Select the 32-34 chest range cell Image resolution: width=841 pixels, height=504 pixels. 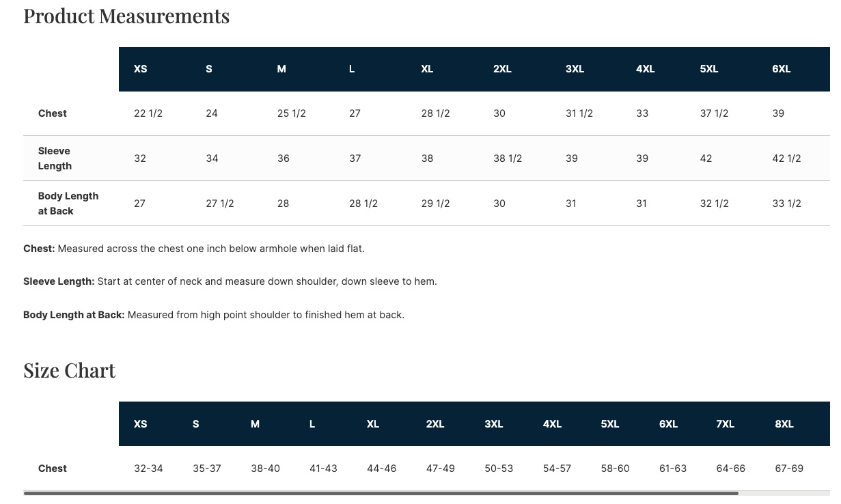click(x=148, y=468)
